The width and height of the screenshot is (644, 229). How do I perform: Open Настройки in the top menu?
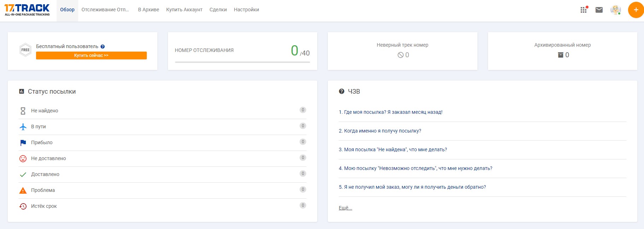coord(246,10)
